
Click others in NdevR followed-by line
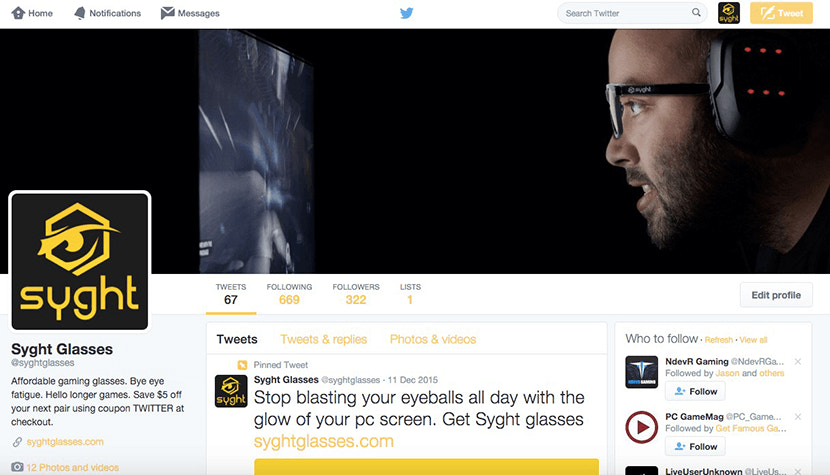click(772, 373)
